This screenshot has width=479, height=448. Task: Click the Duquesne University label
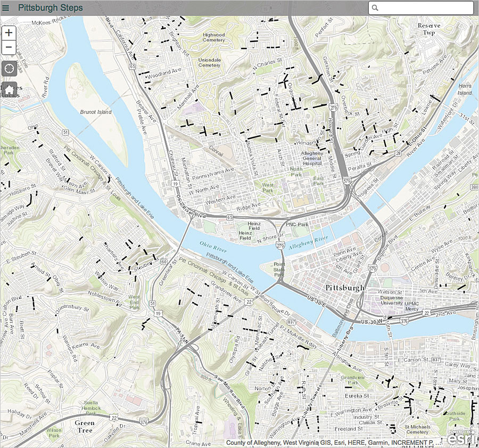pos(391,300)
